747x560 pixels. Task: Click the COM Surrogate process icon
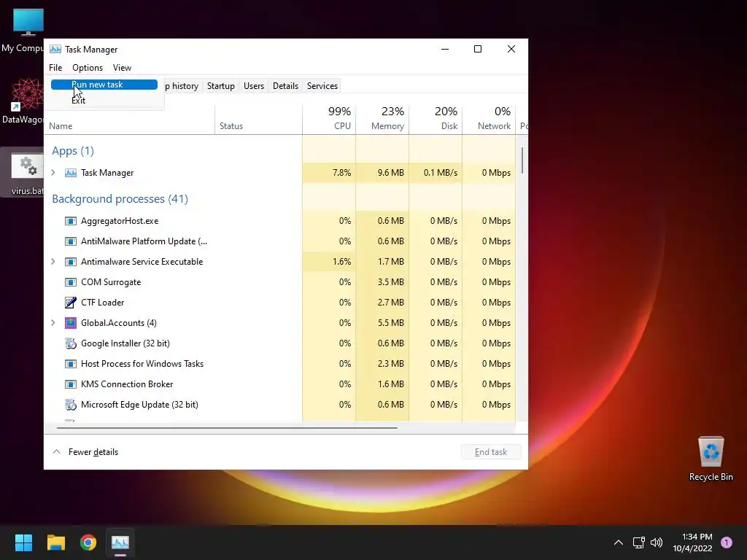pyautogui.click(x=71, y=282)
